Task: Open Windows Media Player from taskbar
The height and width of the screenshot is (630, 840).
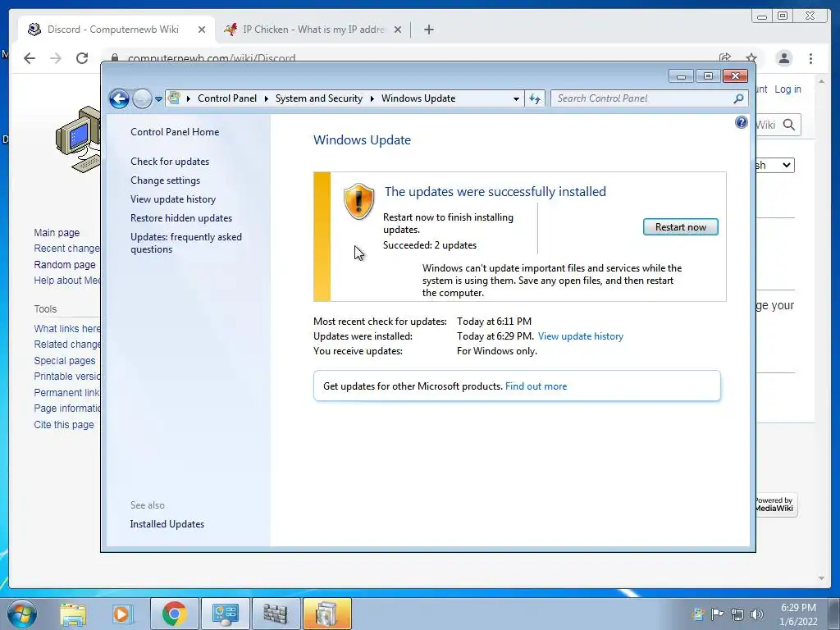Action: click(122, 614)
